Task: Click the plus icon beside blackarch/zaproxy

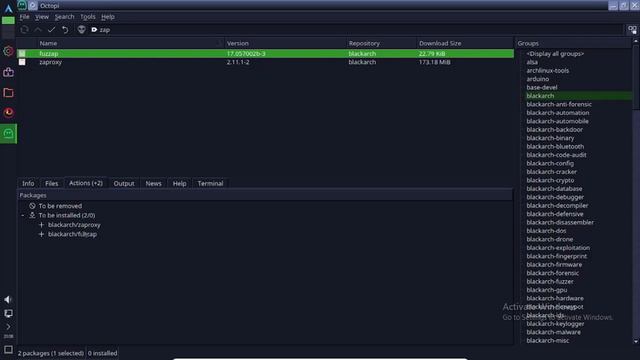Action: pos(41,225)
